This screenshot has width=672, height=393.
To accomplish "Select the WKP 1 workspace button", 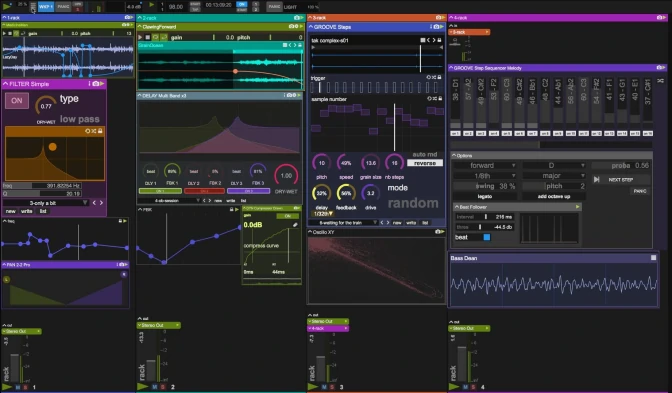I will coord(45,7).
